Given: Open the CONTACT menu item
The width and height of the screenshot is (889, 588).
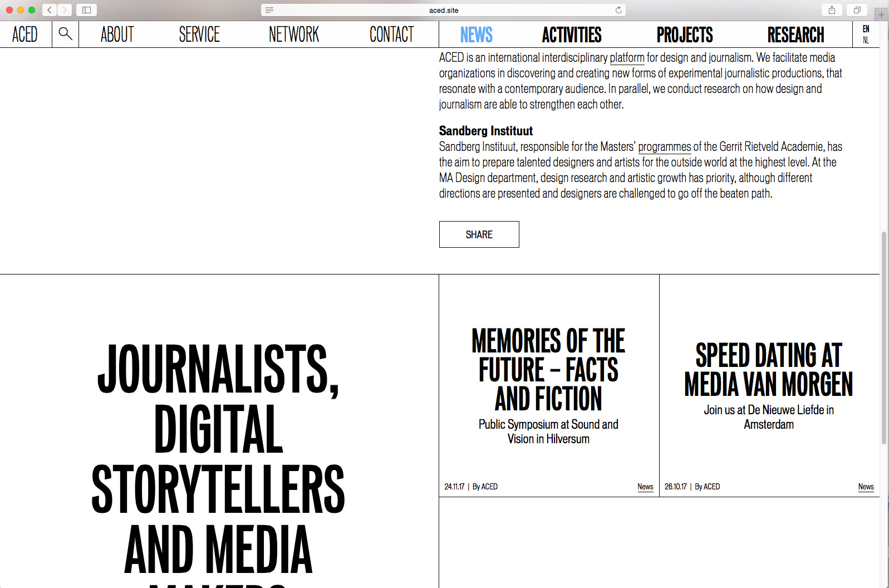Looking at the screenshot, I should [x=392, y=35].
